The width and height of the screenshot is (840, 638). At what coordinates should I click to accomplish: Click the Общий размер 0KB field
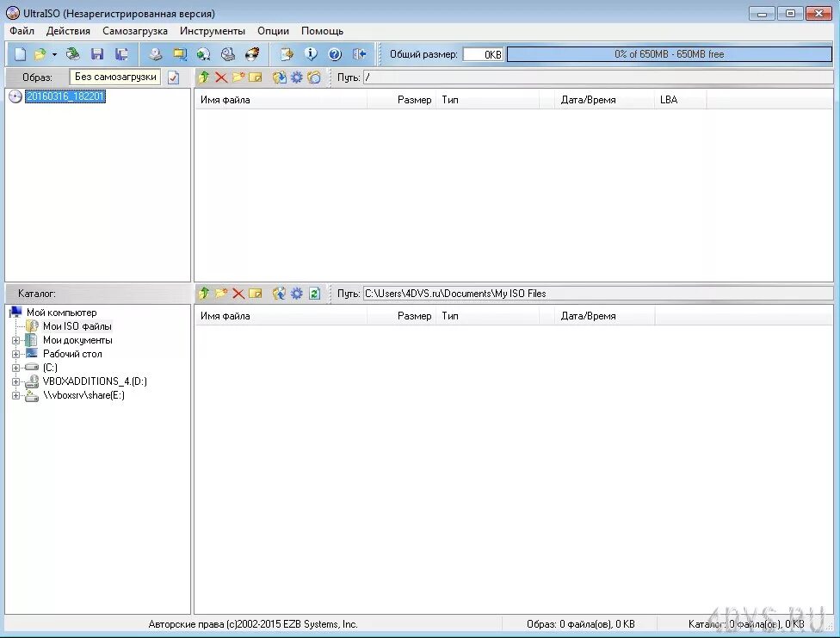point(483,55)
